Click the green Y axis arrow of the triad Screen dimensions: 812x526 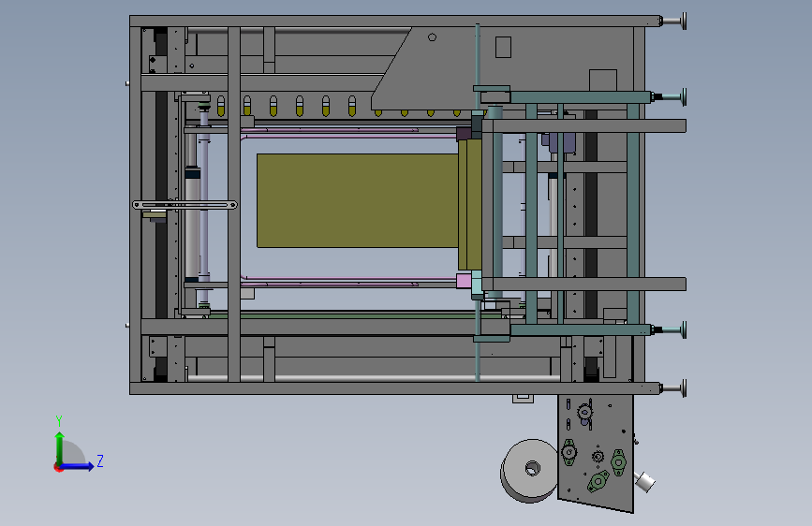(x=60, y=448)
